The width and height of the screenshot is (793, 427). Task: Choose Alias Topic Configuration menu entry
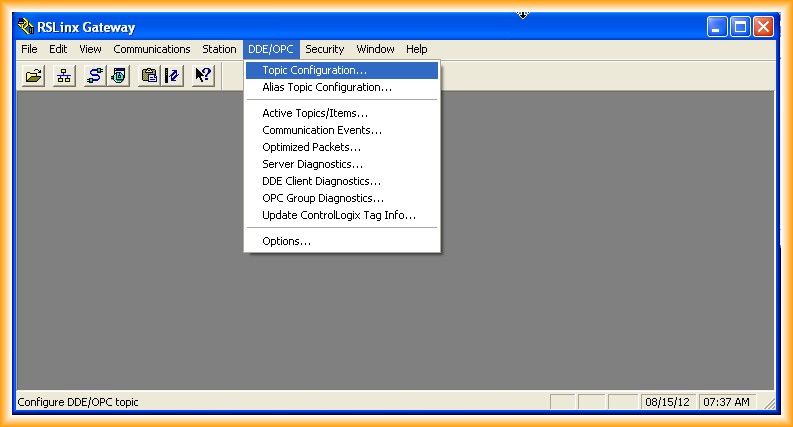(326, 87)
